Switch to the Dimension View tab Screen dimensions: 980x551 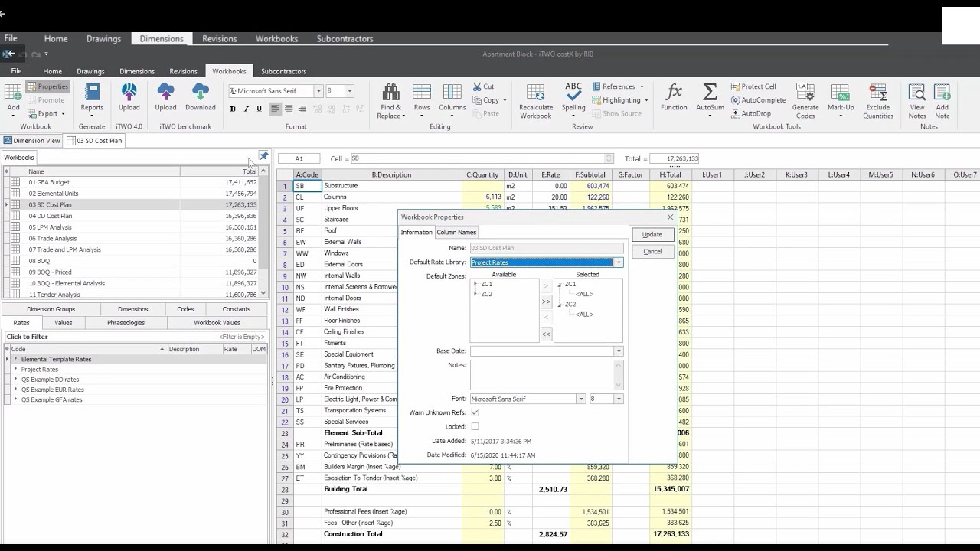coord(31,141)
